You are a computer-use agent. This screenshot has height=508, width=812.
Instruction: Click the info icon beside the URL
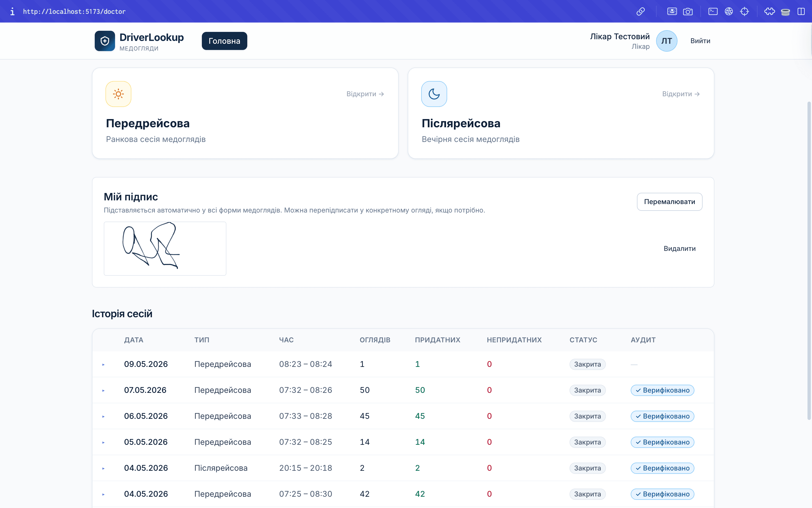(x=12, y=11)
